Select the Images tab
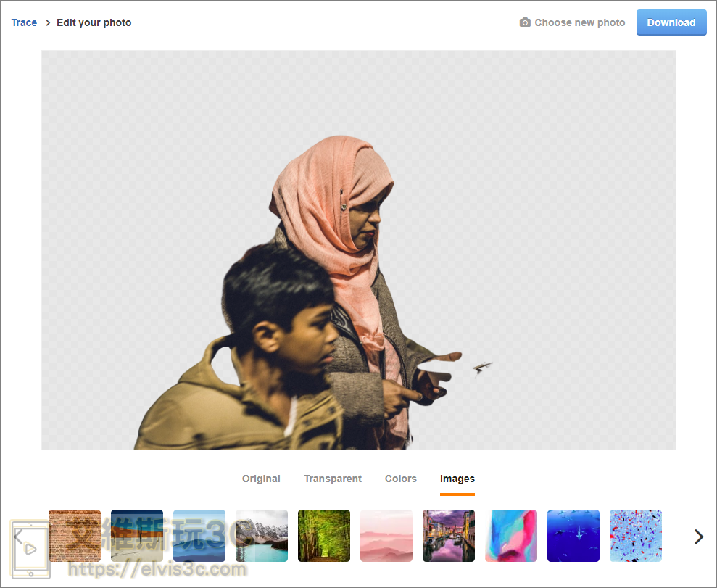This screenshot has height=588, width=717. point(457,479)
